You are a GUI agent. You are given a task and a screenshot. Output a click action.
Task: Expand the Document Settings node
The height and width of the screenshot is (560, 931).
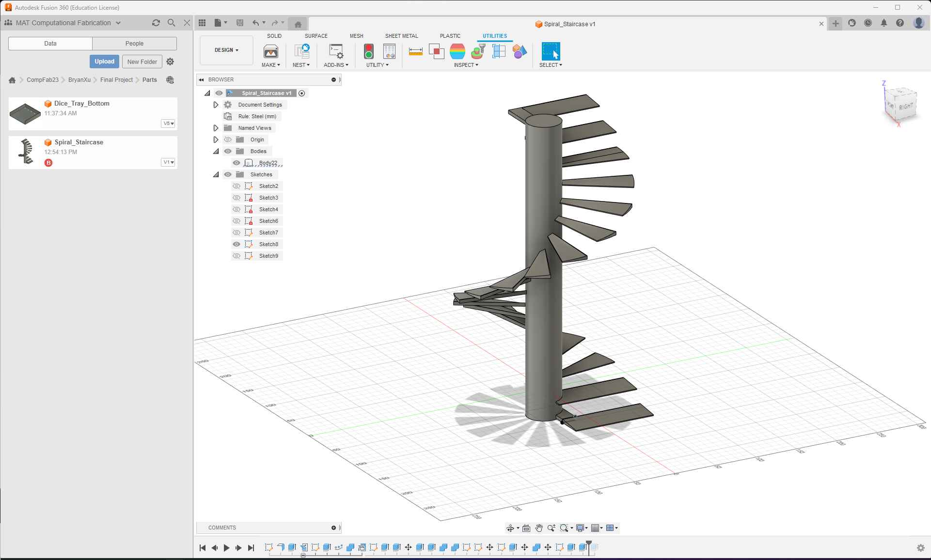tap(216, 104)
